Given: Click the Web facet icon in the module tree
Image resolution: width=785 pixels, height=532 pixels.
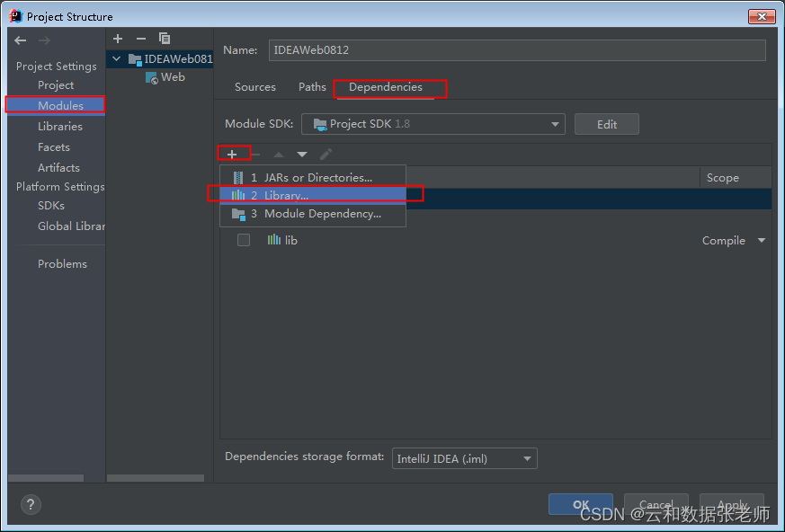Looking at the screenshot, I should pyautogui.click(x=152, y=77).
